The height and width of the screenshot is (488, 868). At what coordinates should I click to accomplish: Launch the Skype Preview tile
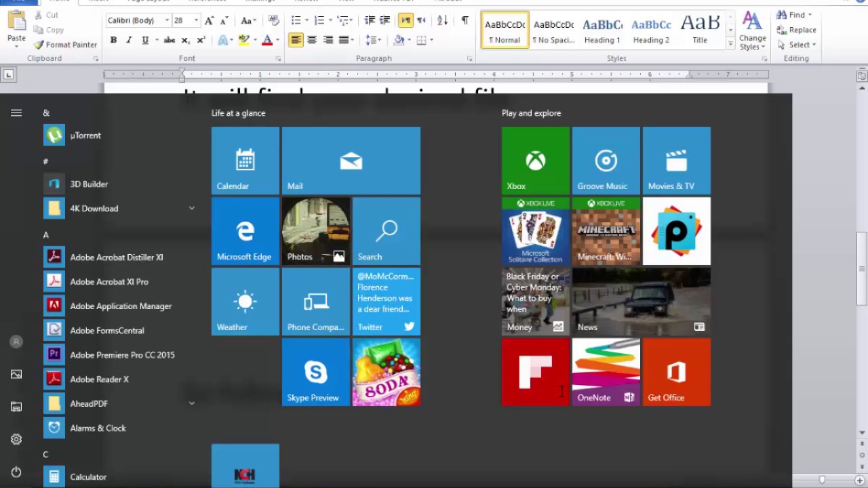tap(315, 372)
